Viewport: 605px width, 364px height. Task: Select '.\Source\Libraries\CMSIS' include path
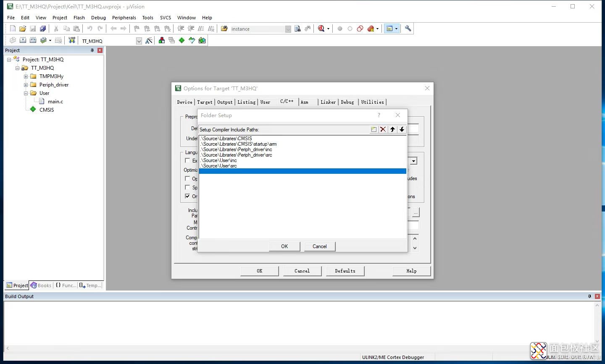pyautogui.click(x=226, y=138)
